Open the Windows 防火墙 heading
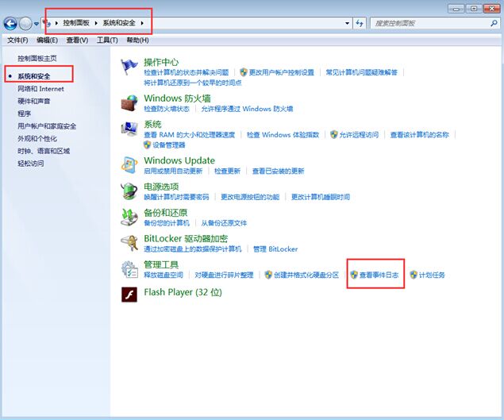Screen dimensions: 504x420 click(x=177, y=98)
